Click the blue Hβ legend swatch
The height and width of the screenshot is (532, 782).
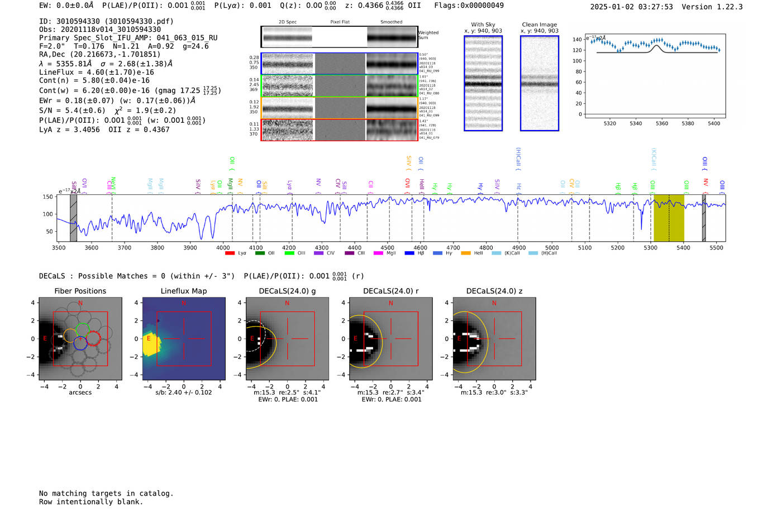[x=409, y=253]
